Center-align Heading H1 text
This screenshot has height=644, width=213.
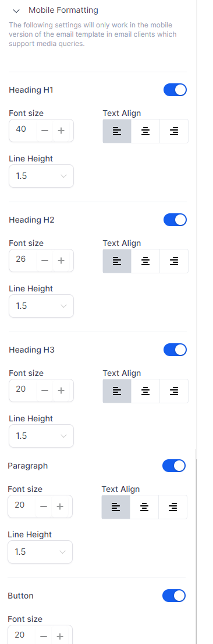click(x=145, y=131)
